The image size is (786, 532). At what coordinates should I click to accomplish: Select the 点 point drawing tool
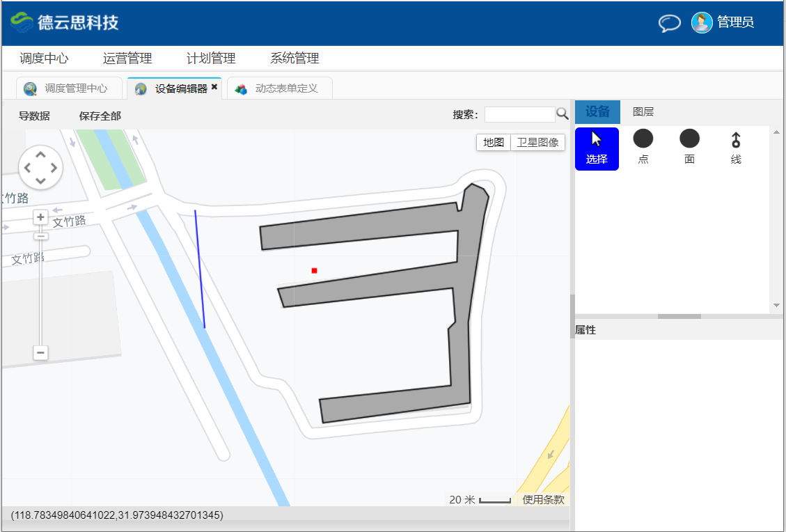point(643,147)
